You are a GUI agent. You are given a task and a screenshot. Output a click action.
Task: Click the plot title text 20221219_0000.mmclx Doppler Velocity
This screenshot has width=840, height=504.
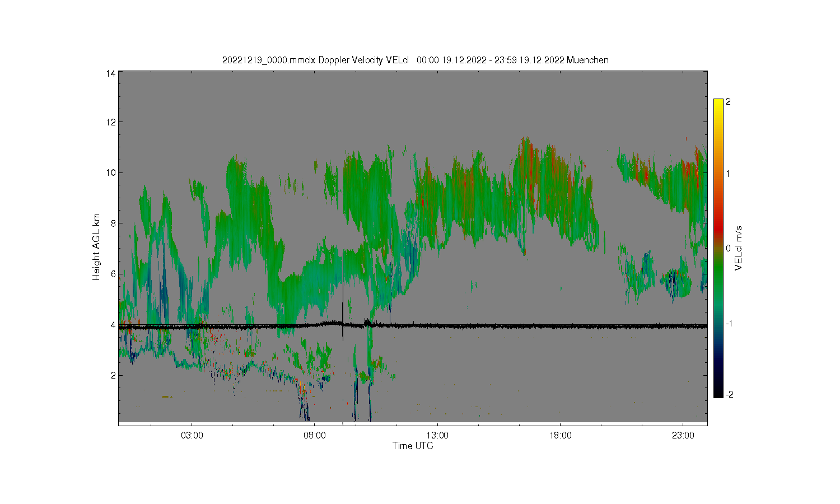point(303,60)
